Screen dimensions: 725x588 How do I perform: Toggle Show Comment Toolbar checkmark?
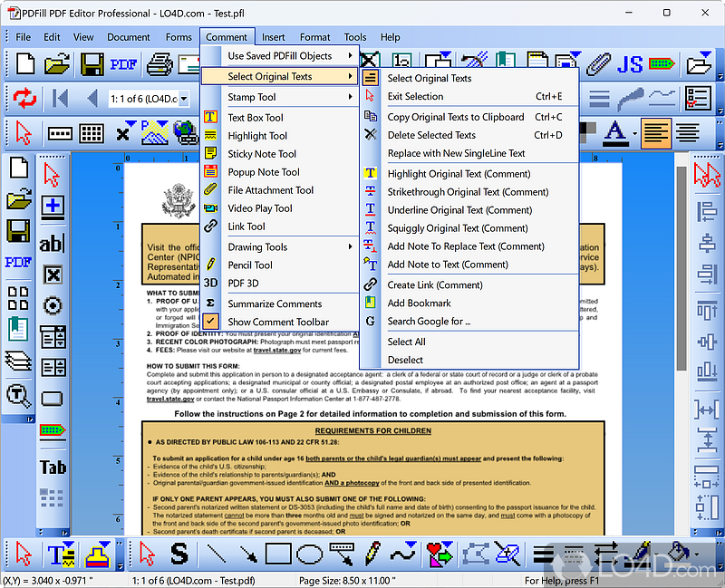[x=279, y=322]
